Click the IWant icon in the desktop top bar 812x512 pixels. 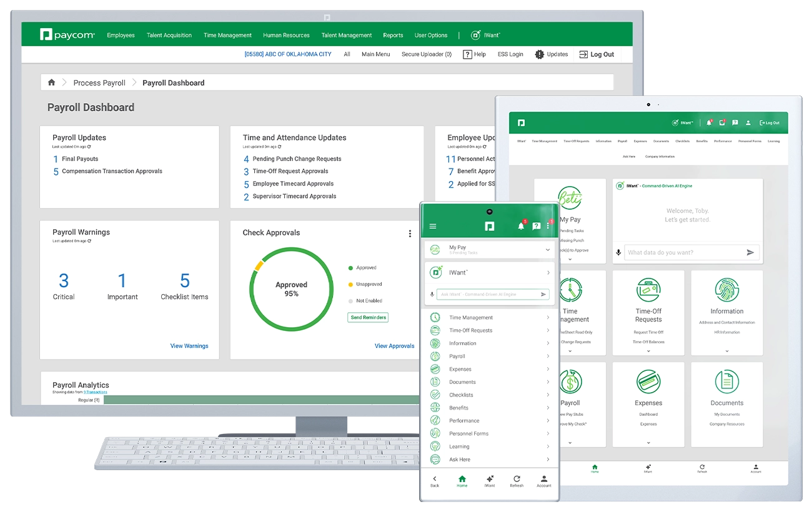click(476, 35)
